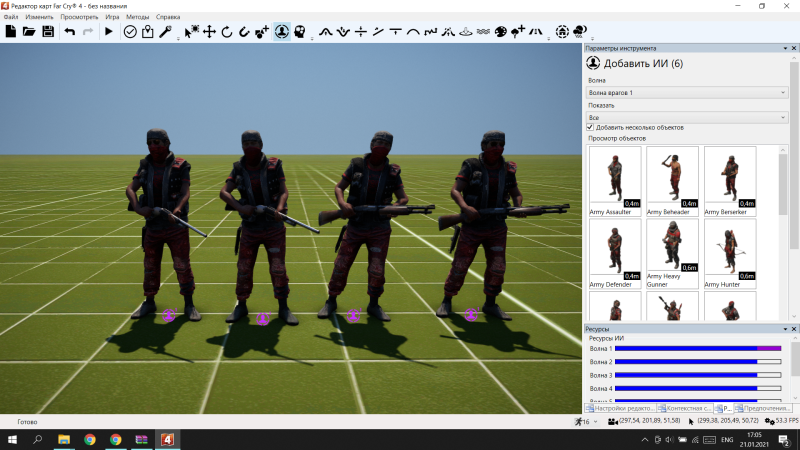This screenshot has height=450, width=800.
Task: Close the Параметры инструмента panel
Action: (x=794, y=48)
